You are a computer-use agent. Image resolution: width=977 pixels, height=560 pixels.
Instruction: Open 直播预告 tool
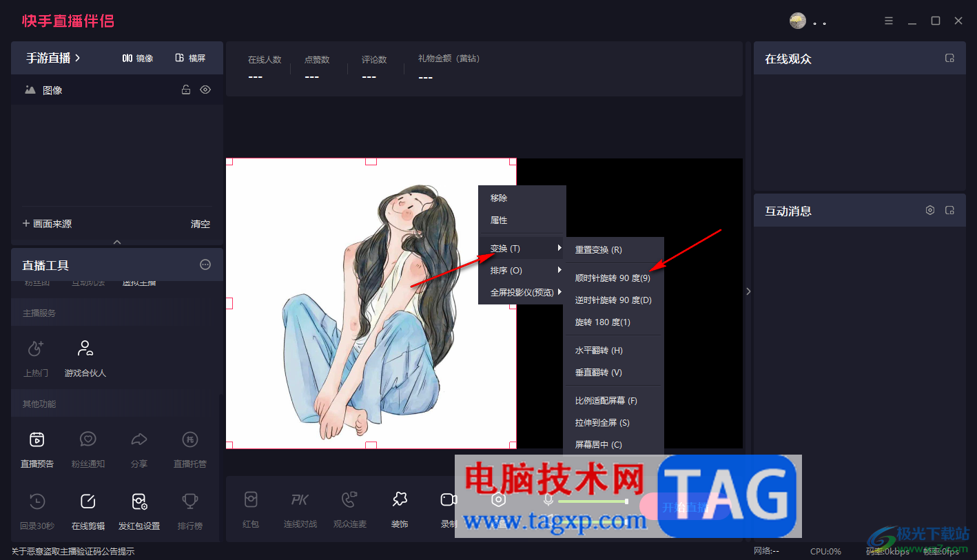(37, 449)
